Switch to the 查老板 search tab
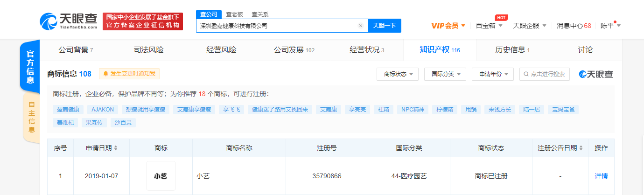This screenshot has height=195, width=644. click(x=233, y=14)
